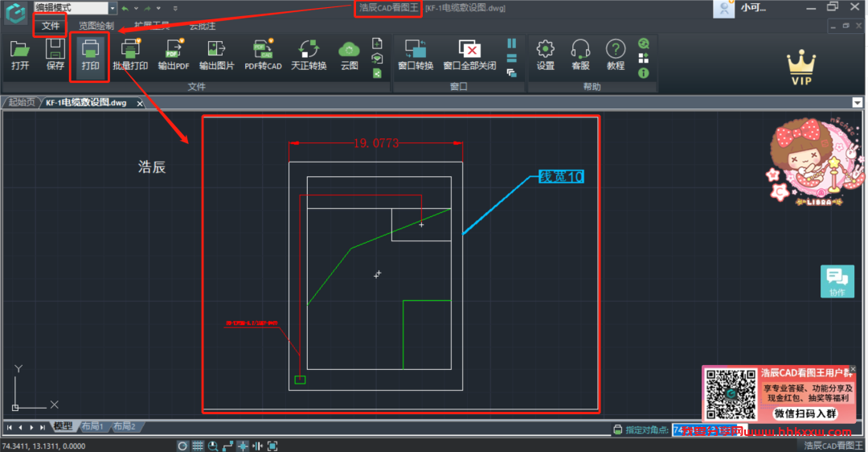Close the QR code advertisement popup
Viewport: 868px width, 452px height.
pyautogui.click(x=853, y=369)
